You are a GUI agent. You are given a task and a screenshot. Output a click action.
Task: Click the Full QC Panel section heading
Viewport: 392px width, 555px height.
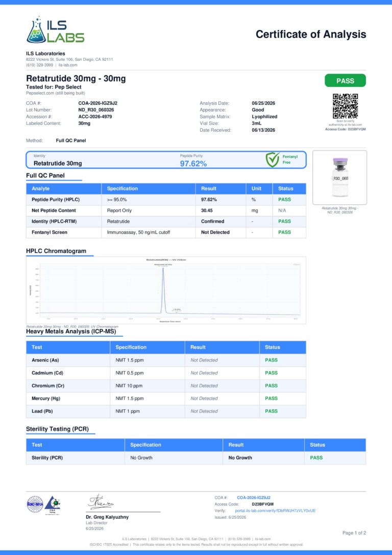tap(45, 176)
